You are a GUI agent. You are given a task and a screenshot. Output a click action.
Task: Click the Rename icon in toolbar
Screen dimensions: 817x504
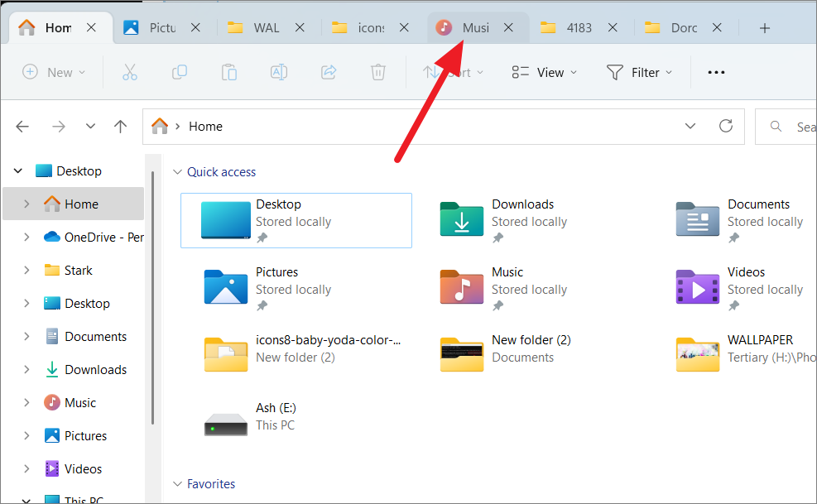(279, 72)
